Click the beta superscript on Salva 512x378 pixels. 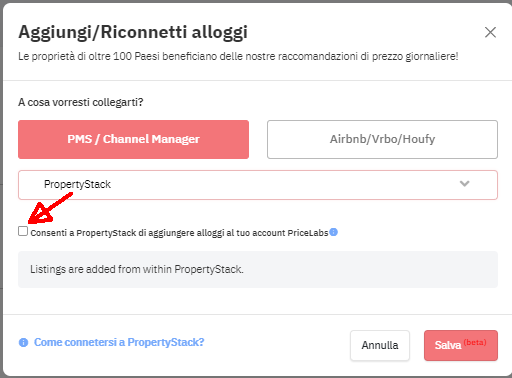475,342
